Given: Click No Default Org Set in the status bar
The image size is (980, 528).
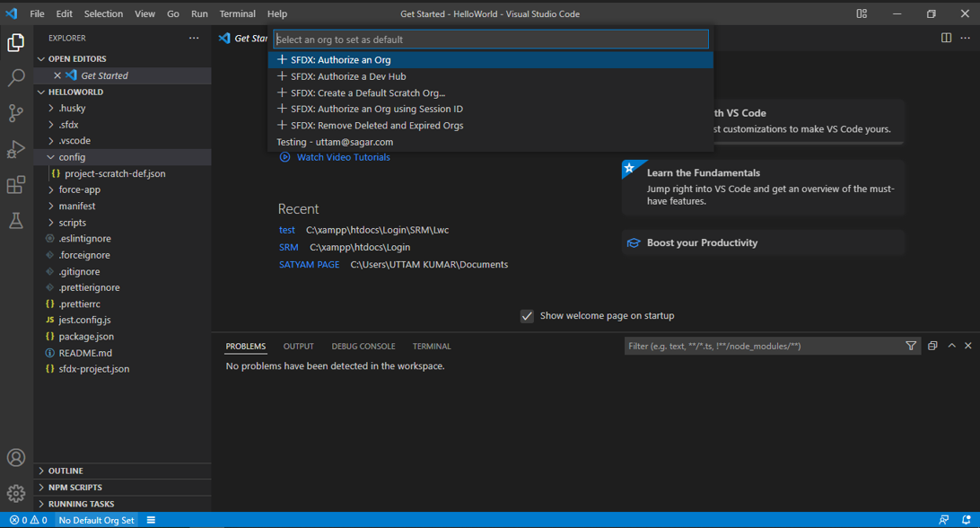Looking at the screenshot, I should pyautogui.click(x=95, y=519).
